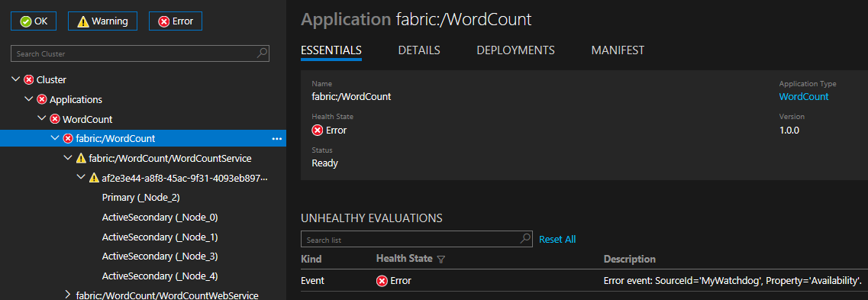Switch to the ESSENTIALS tab
This screenshot has height=300, width=868.
(331, 50)
